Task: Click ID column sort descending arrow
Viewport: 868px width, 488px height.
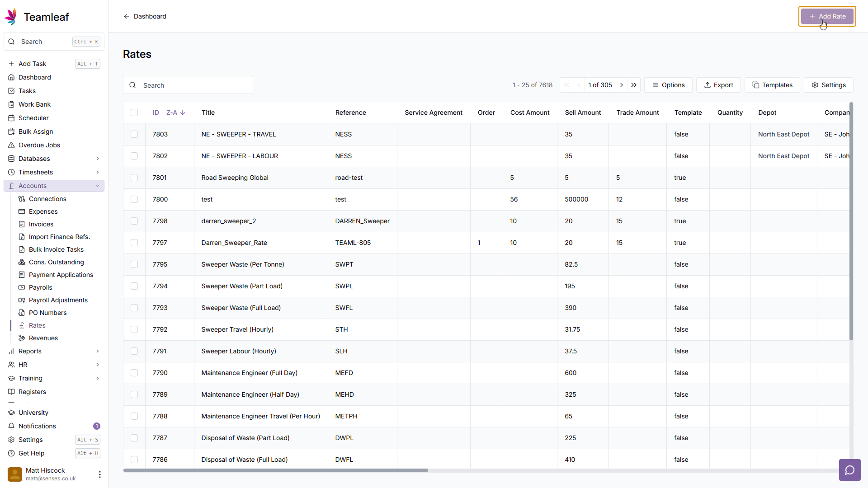Action: click(x=183, y=113)
